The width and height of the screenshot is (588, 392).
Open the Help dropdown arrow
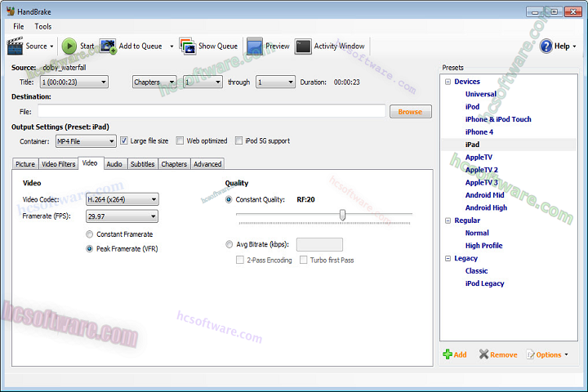574,47
